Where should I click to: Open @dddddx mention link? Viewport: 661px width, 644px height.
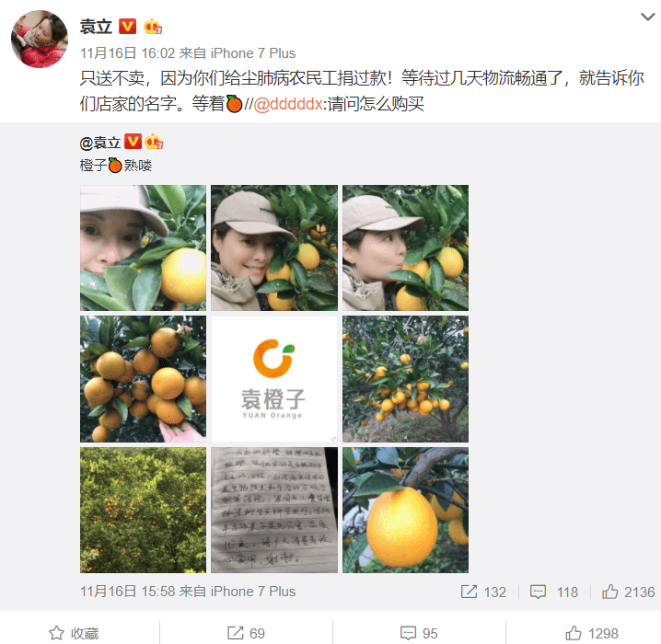coord(288,104)
